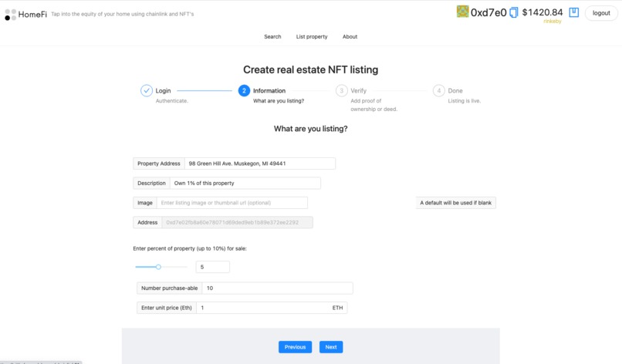Proceed with the Next button
The width and height of the screenshot is (622, 364).
[331, 347]
